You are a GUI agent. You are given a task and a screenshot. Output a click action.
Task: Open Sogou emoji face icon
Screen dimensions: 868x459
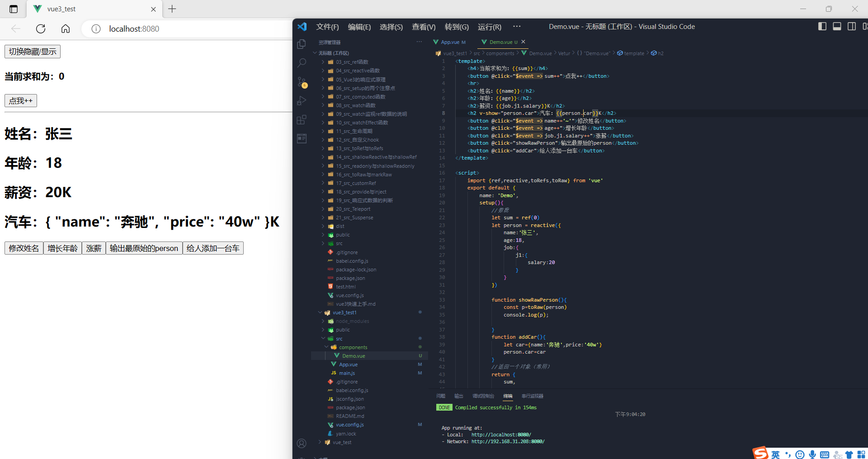[x=800, y=454]
